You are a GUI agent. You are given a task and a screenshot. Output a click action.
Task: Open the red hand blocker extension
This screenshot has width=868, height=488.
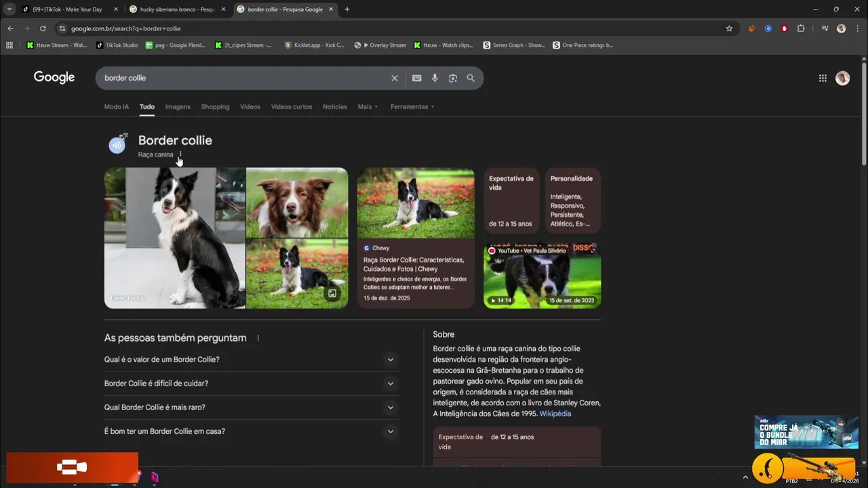point(785,28)
